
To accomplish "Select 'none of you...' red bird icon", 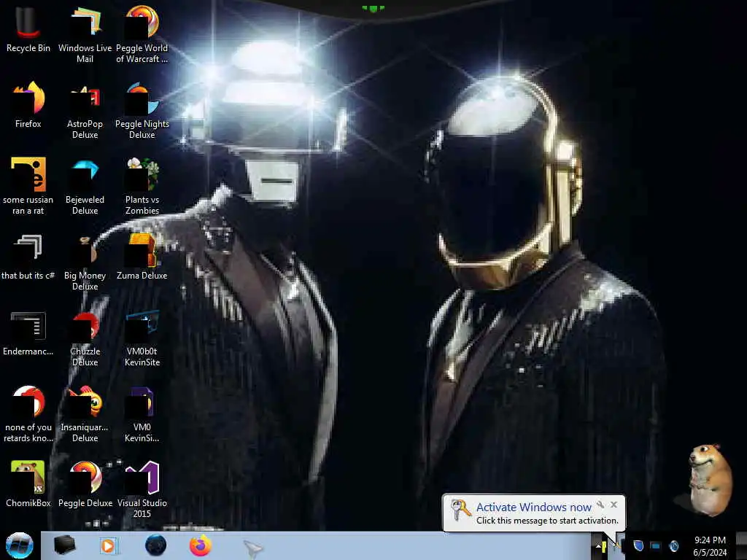I will [28, 413].
